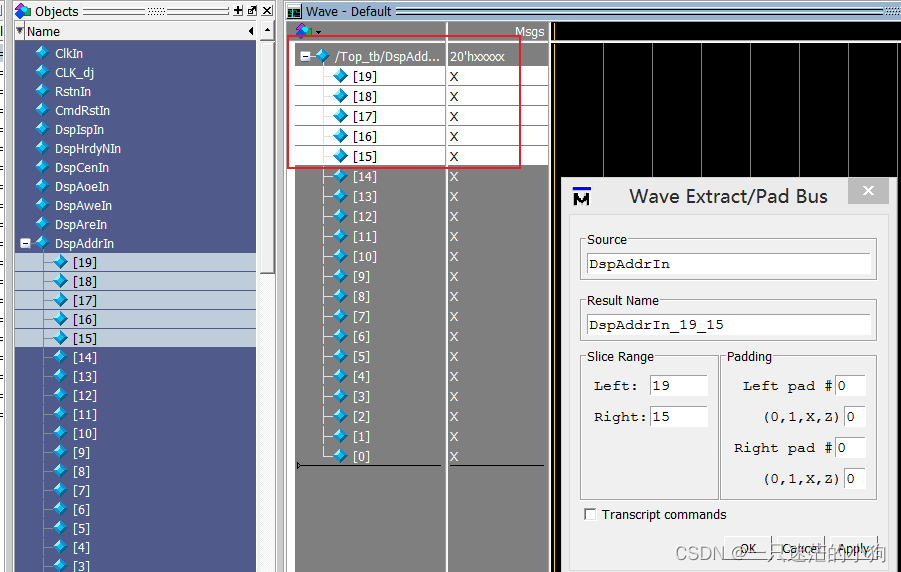901x572 pixels.
Task: Click Cancel in Wave Extract/Pad Bus dialog
Action: pyautogui.click(x=800, y=548)
